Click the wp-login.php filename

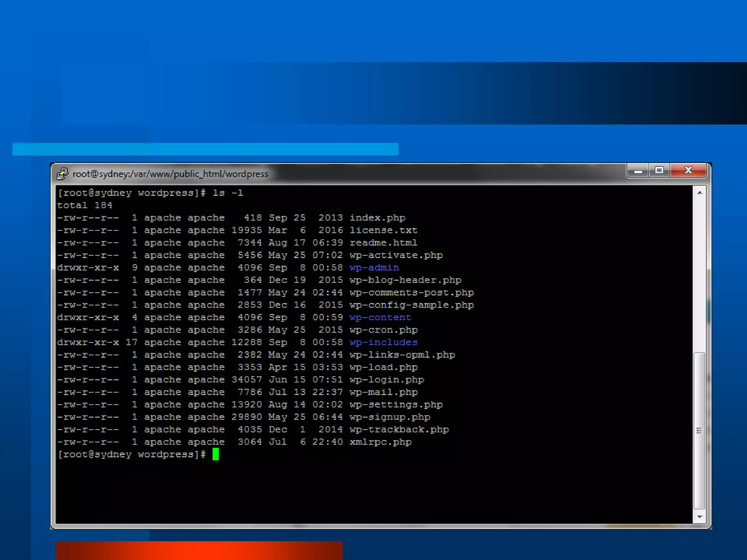coord(387,380)
